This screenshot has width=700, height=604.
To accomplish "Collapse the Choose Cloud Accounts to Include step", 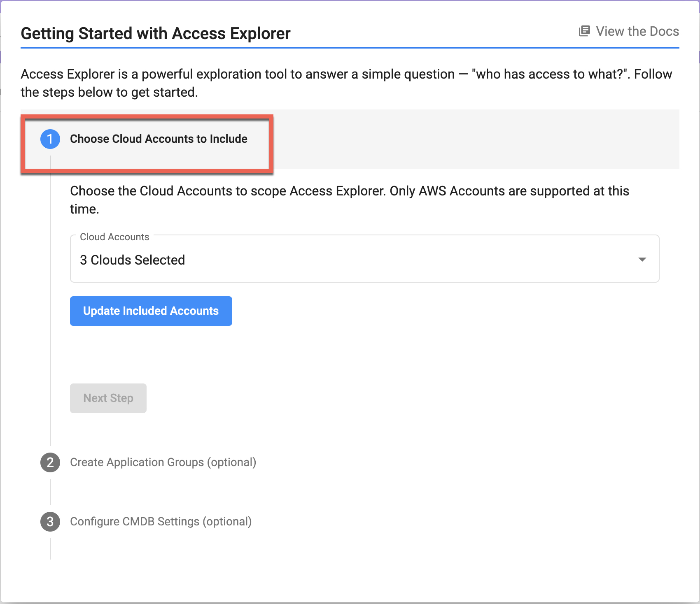I will pos(159,139).
